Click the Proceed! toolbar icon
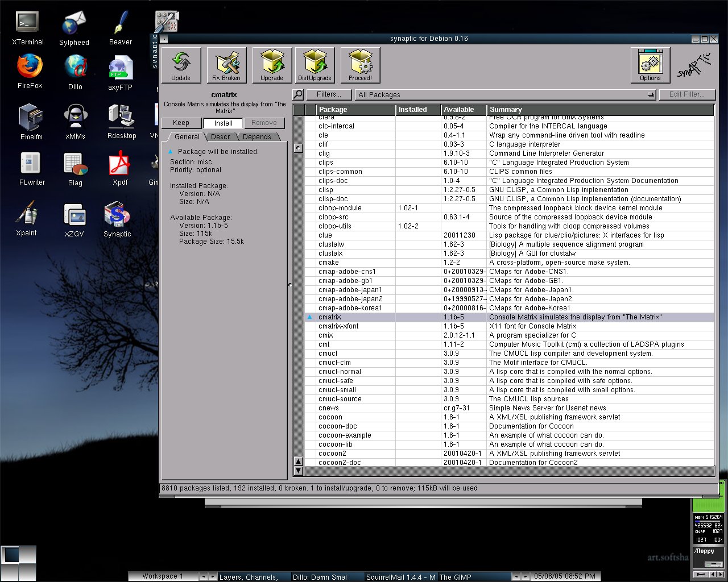The width and height of the screenshot is (728, 582). 360,65
